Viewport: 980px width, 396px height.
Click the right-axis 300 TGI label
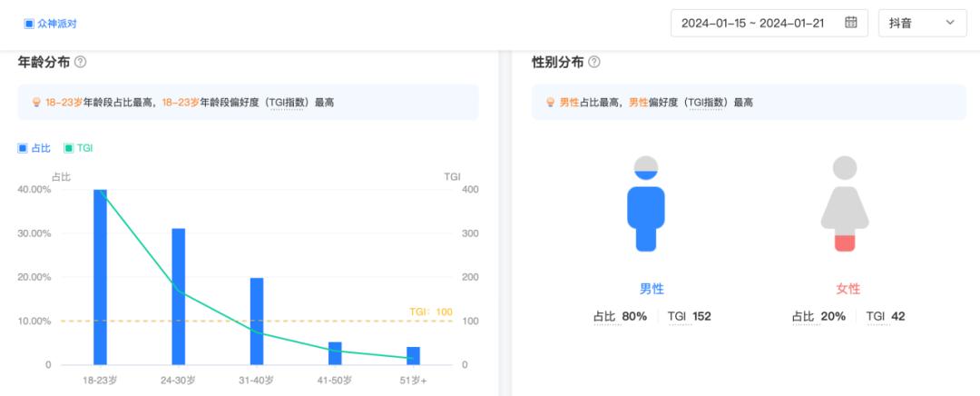(470, 233)
